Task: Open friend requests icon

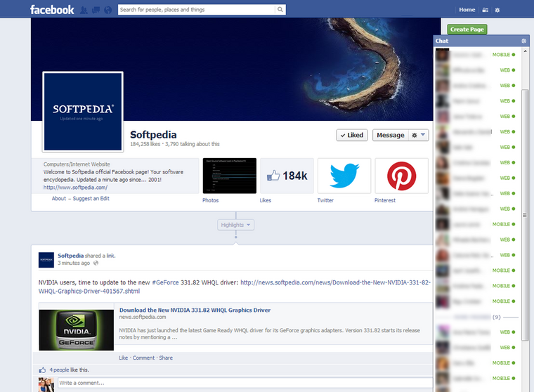Action: (x=84, y=10)
